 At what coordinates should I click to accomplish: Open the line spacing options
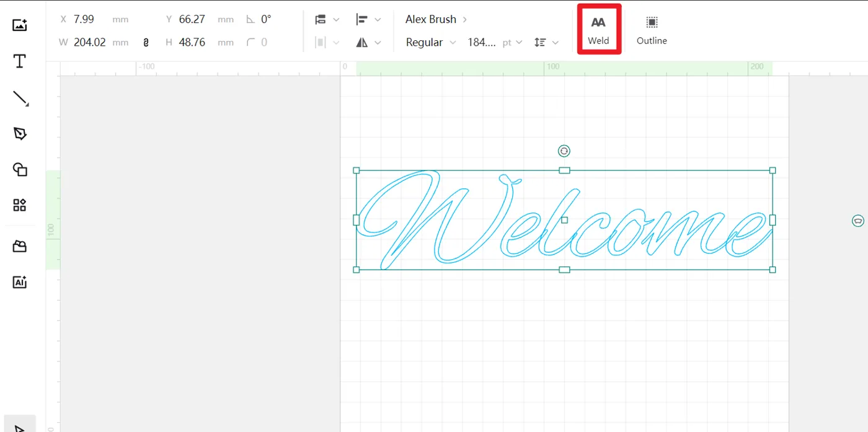tap(546, 43)
